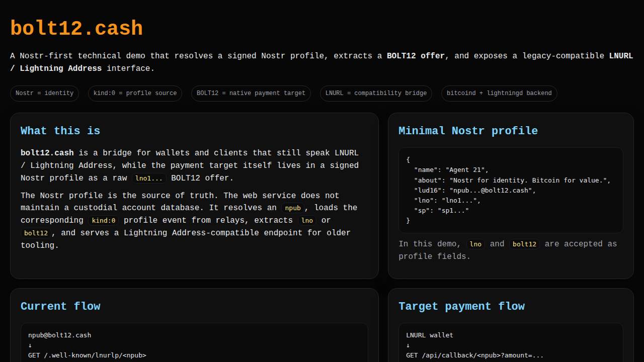The image size is (644, 362).
Task: Click the 'lno' code tag under the JSON profile
Action: 475,244
